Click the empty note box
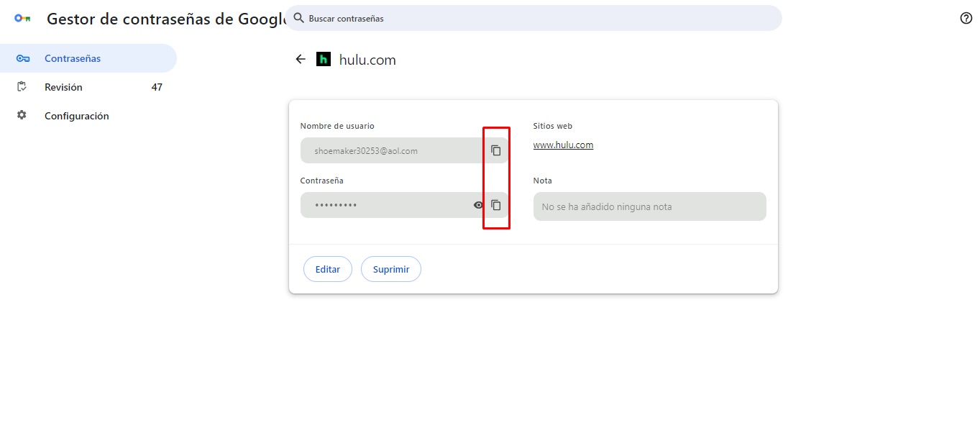Image resolution: width=980 pixels, height=428 pixels. (x=650, y=206)
